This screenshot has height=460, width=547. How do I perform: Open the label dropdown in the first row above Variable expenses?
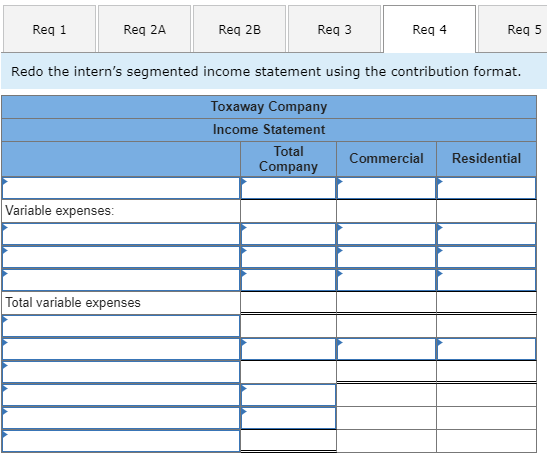coord(121,188)
